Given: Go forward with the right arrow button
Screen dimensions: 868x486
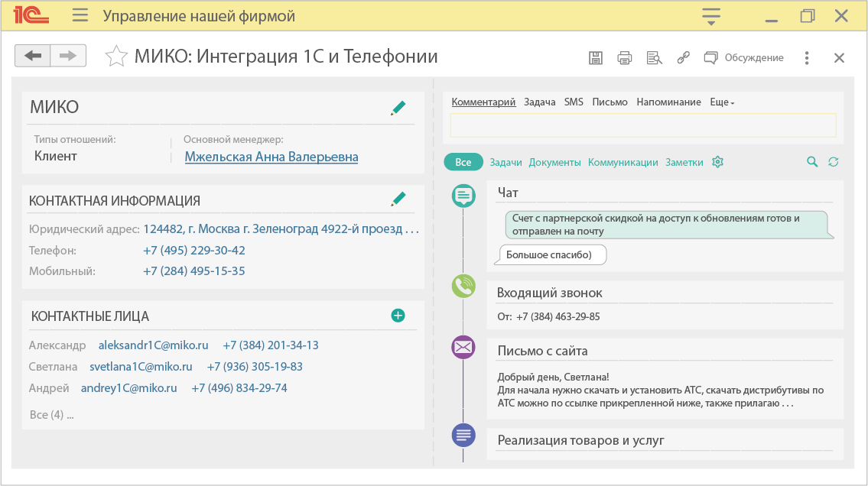Looking at the screenshot, I should click(x=68, y=55).
